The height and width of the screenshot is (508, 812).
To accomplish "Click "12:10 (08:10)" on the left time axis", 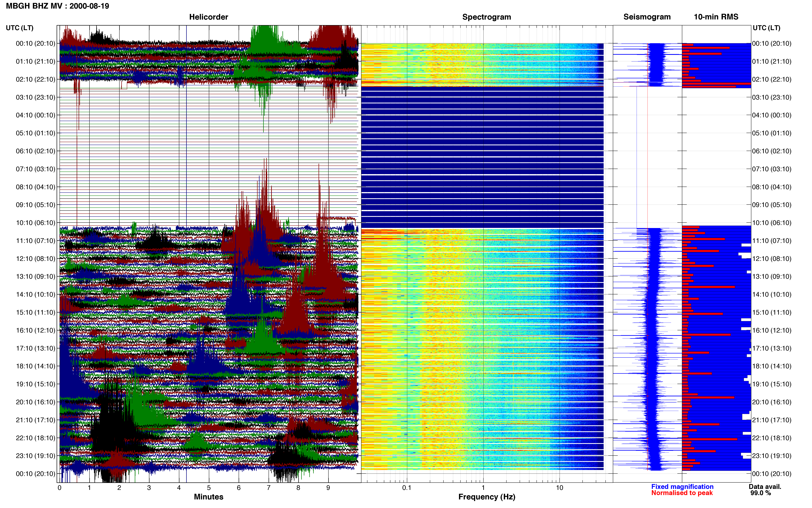I will pyautogui.click(x=36, y=259).
